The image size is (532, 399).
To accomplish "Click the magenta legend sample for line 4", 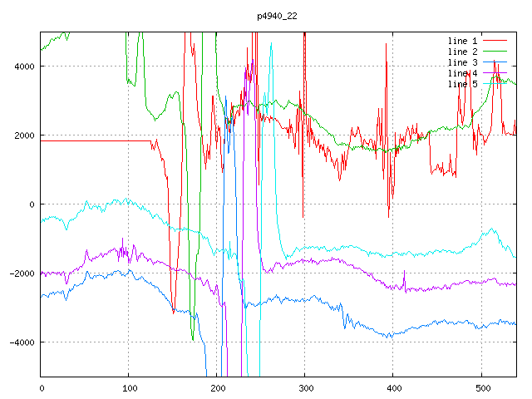I will pyautogui.click(x=495, y=73).
